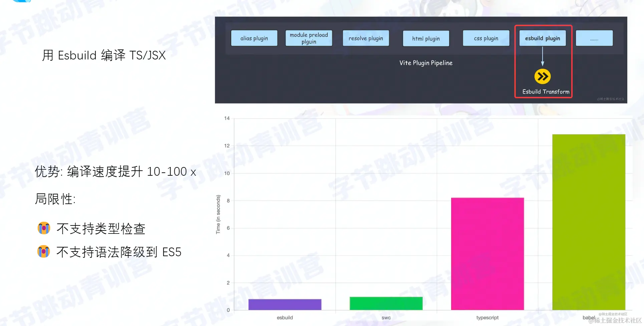Click the crying emoji beside 不支持语法降级到 ES5

pos(44,252)
